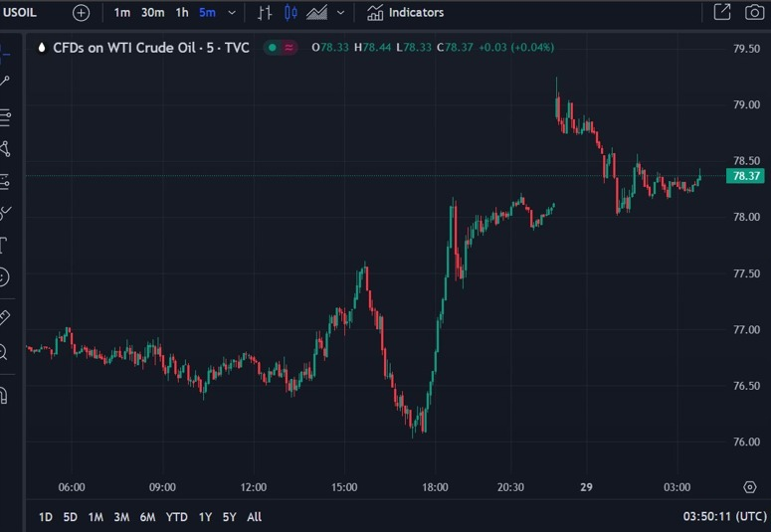Click the C78.37 close value
Image resolution: width=771 pixels, height=532 pixels.
tap(455, 48)
